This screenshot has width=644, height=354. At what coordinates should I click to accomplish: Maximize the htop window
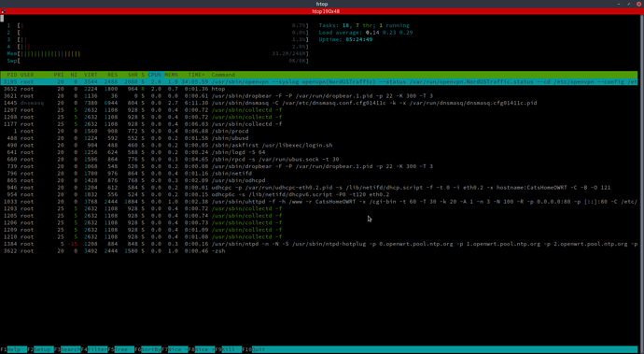click(629, 4)
